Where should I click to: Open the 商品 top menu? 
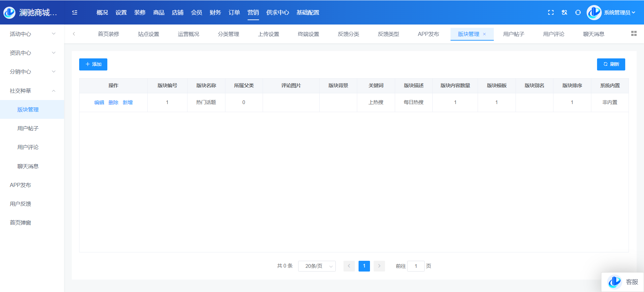[x=159, y=12]
